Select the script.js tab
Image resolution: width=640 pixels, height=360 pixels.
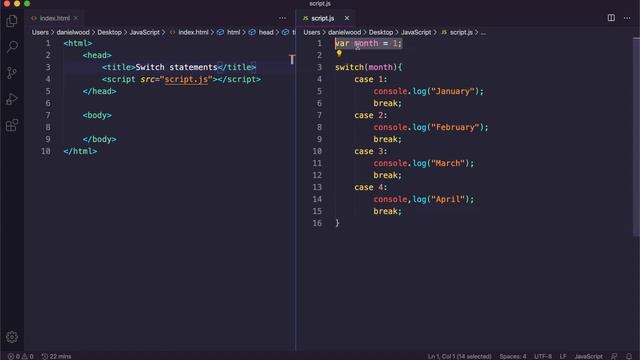click(x=322, y=18)
